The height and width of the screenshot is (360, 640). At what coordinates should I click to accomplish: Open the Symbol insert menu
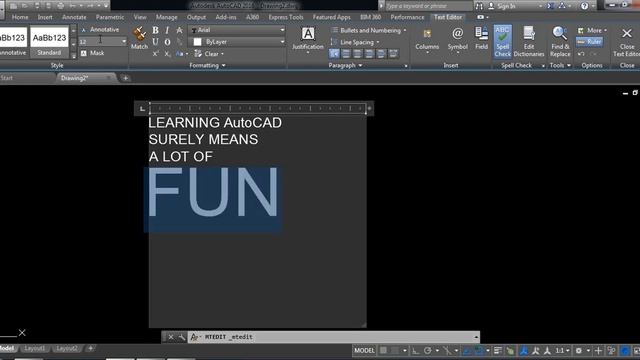[458, 40]
